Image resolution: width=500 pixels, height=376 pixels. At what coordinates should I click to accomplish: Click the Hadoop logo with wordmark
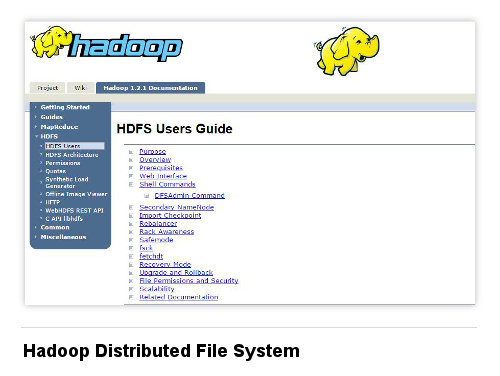pyautogui.click(x=106, y=44)
